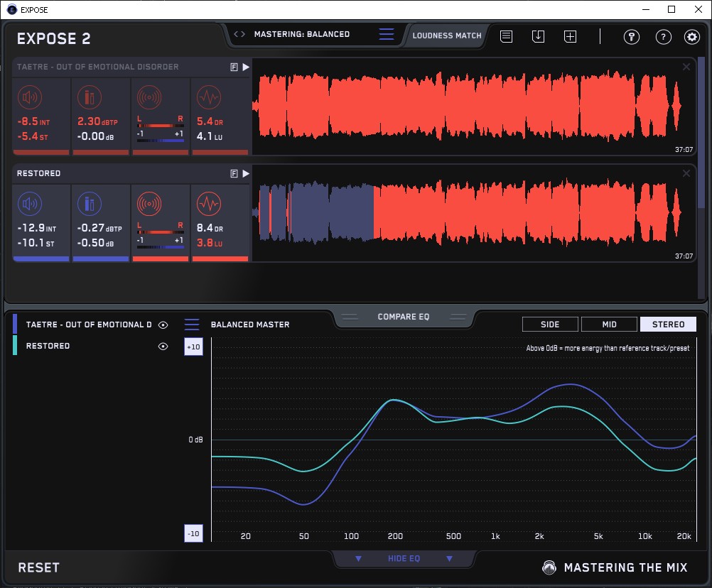Click the TAETRE - OUT OF EMOTIONAL DISORDER track title

click(97, 67)
